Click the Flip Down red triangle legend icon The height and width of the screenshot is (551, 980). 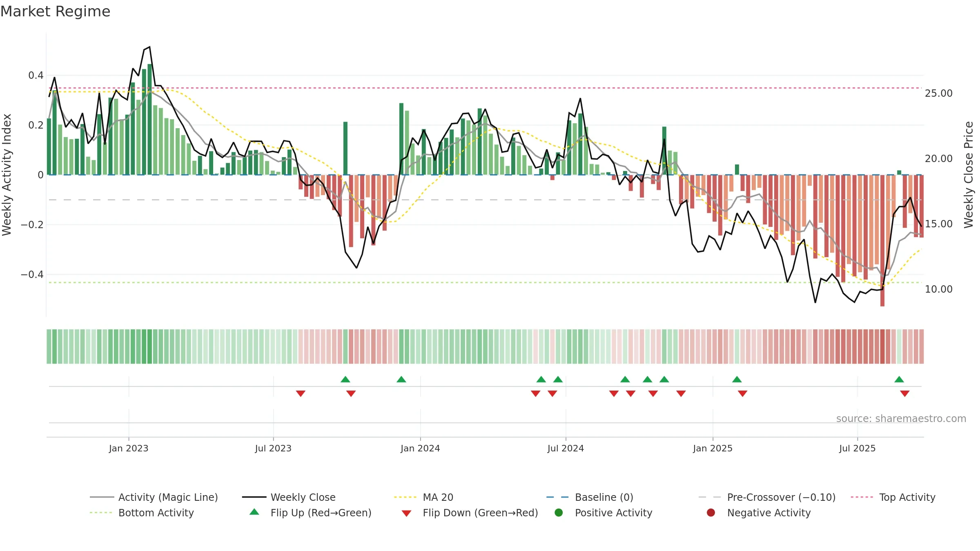tap(406, 513)
